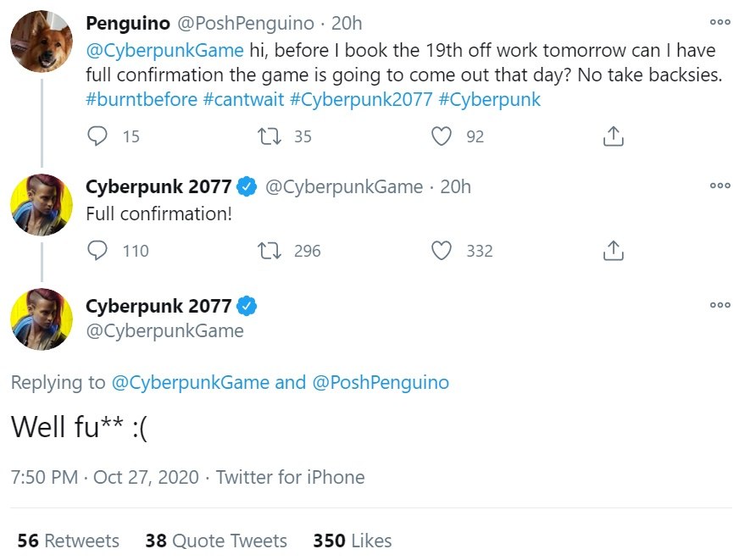Click the Twitter for iPhone source link
Image resolution: width=750 pixels, height=560 pixels.
(290, 477)
